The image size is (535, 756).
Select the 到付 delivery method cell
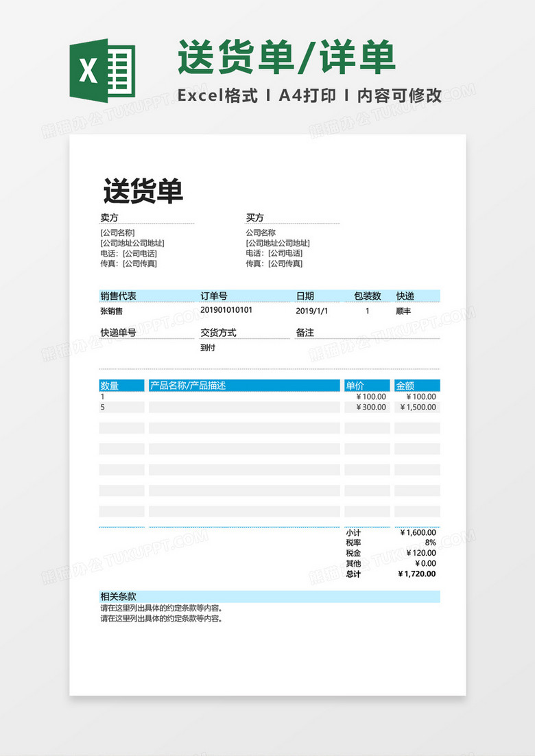click(x=208, y=347)
